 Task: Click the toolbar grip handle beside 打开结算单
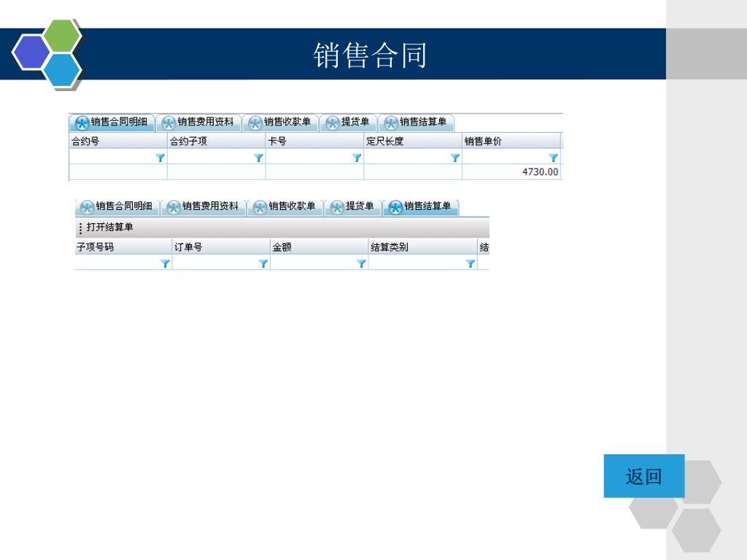pyautogui.click(x=80, y=228)
